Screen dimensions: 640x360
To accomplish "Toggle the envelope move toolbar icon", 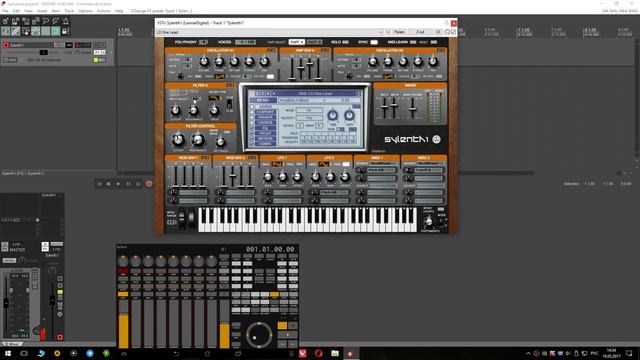I will [x=36, y=31].
